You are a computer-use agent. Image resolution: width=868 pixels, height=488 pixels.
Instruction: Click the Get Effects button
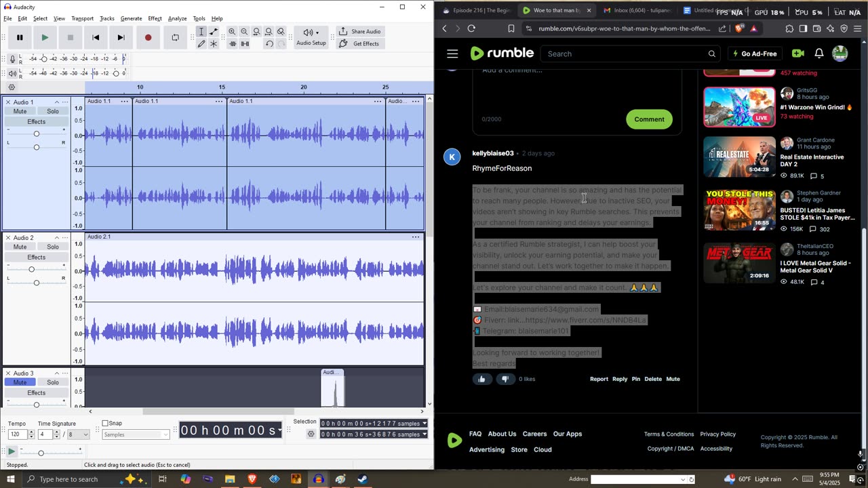pyautogui.click(x=360, y=43)
